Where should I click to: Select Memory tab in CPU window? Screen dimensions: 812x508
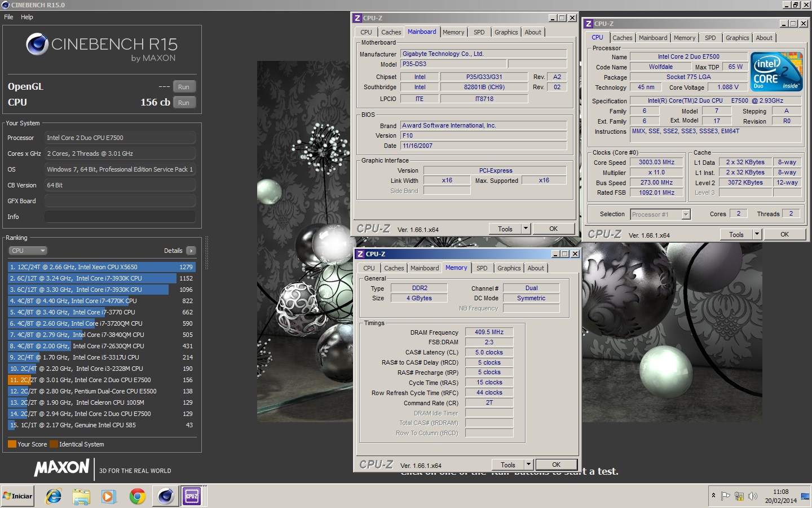685,38
